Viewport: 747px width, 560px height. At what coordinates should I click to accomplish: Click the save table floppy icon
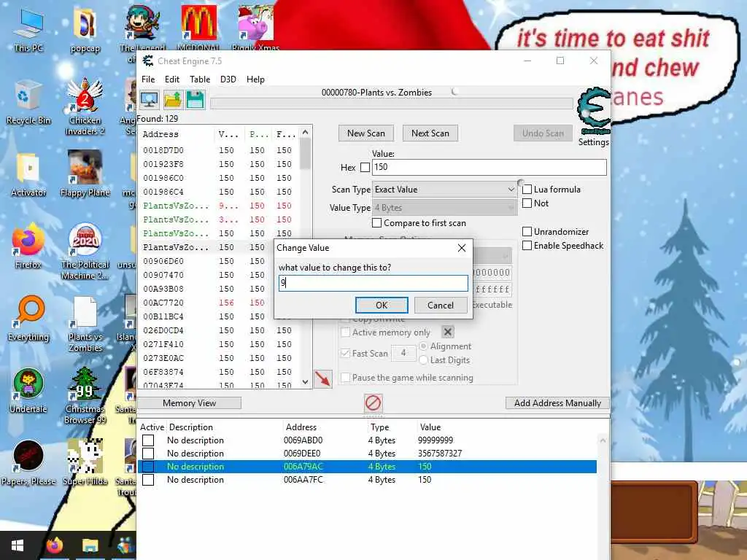tap(196, 99)
